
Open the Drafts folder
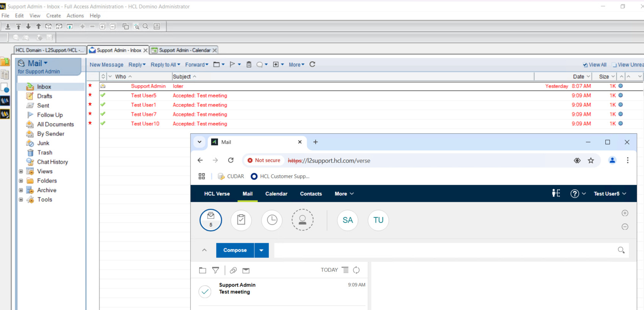[44, 96]
